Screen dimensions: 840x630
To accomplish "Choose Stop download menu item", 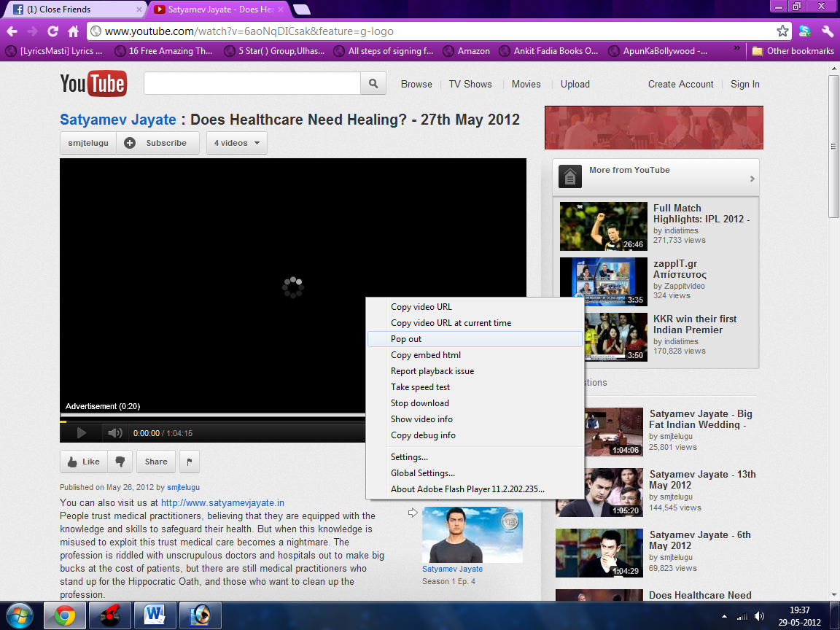I will [x=475, y=403].
